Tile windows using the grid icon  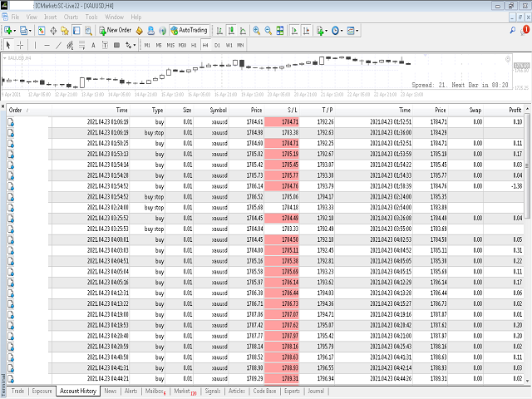[280, 31]
